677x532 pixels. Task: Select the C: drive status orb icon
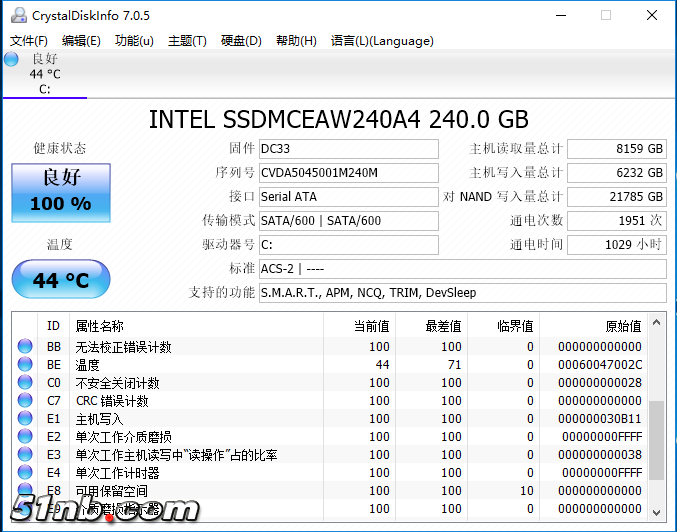click(11, 59)
